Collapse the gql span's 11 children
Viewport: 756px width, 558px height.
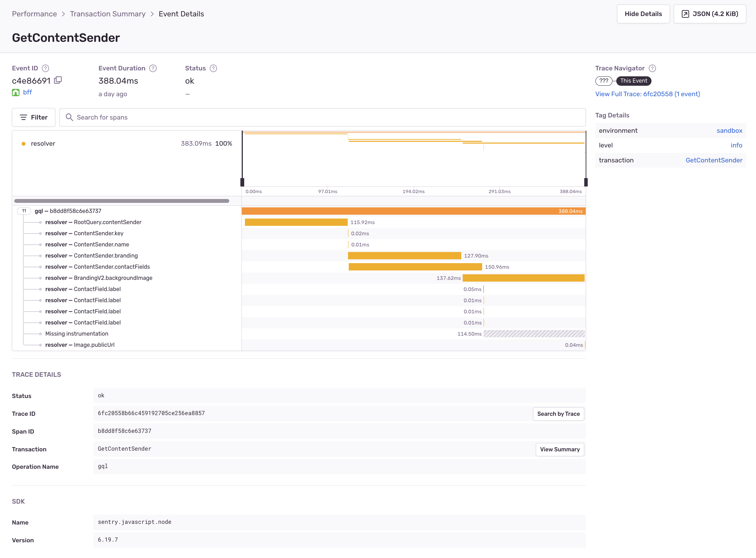[x=24, y=211]
